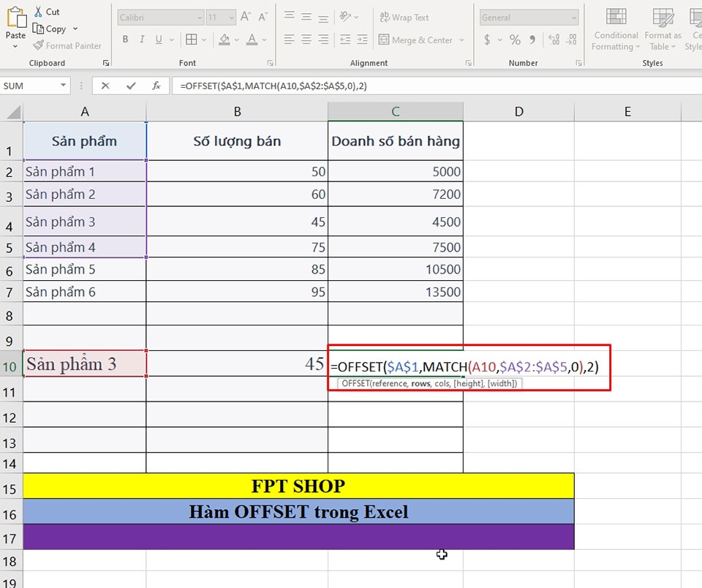Screen dimensions: 702x588
Task: Click the Cut scissors icon
Action: (39, 12)
